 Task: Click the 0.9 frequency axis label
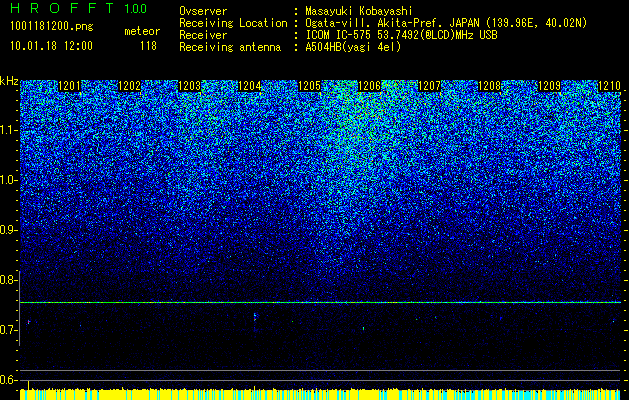pyautogui.click(x=8, y=230)
